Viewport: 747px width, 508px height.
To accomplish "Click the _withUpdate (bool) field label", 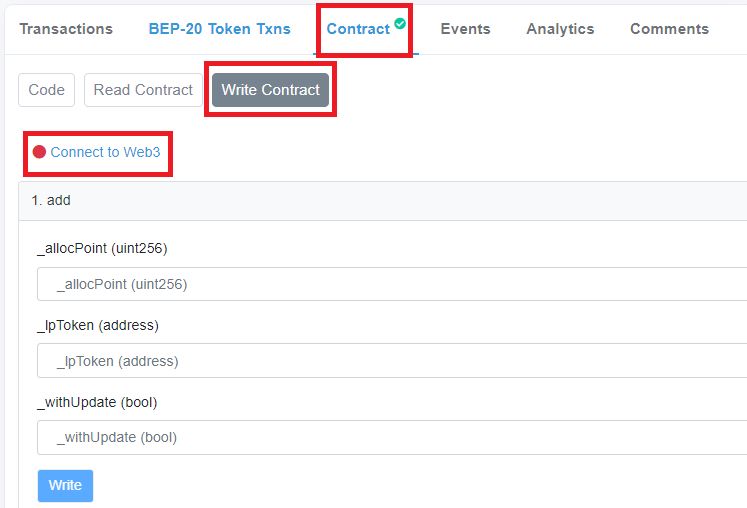I will coord(97,402).
